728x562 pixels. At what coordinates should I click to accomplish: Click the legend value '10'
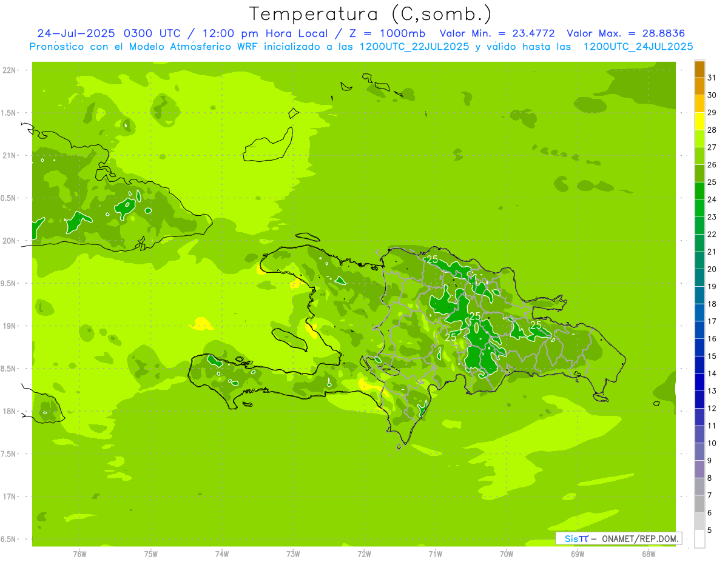pyautogui.click(x=712, y=443)
